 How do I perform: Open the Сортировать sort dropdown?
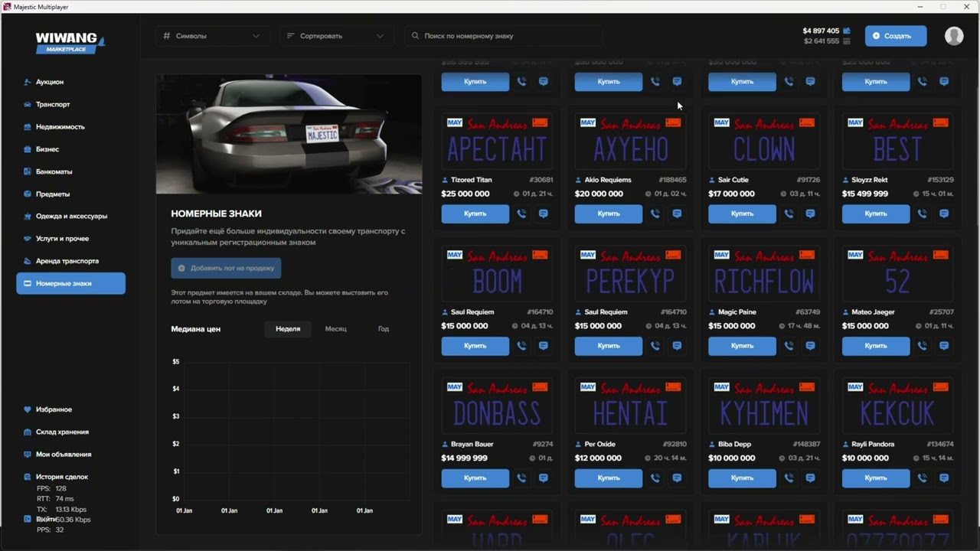335,36
